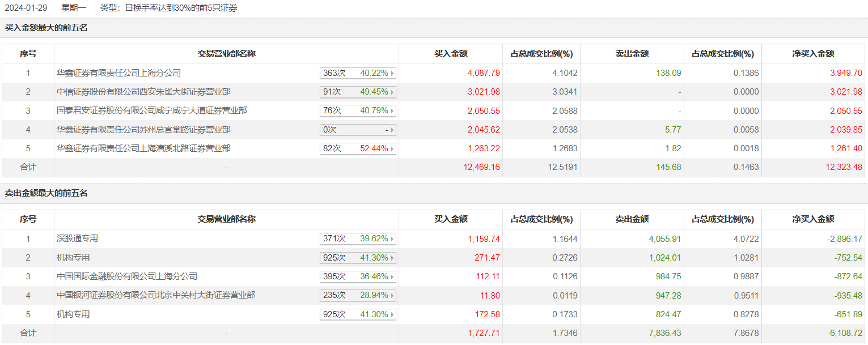Open the 371次 39.62% stats dropdown
The image size is (868, 345).
pos(392,238)
